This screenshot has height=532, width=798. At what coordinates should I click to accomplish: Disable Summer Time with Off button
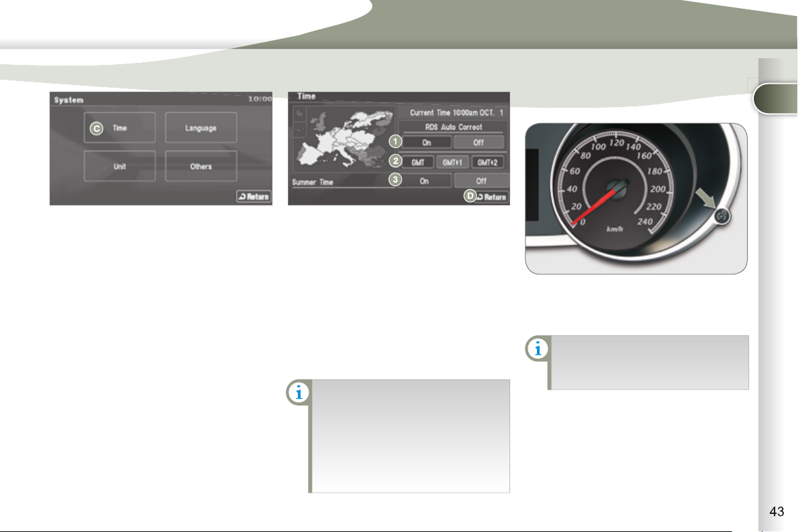[x=481, y=181]
